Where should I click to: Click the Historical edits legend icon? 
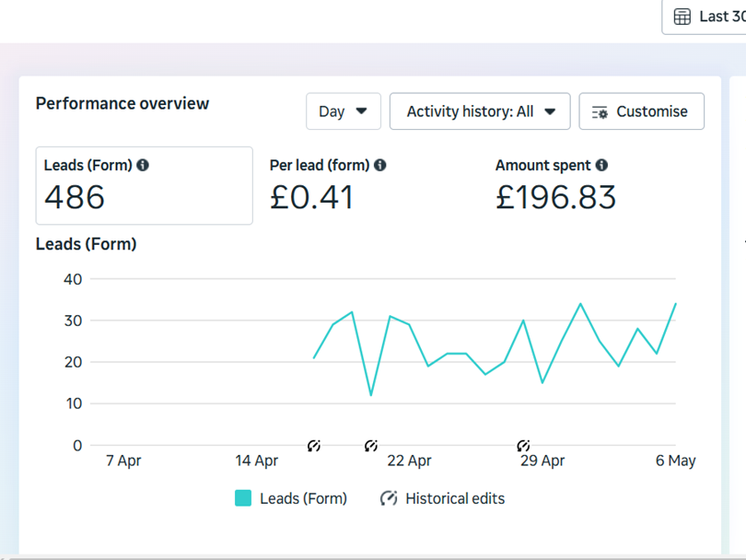[x=389, y=498]
